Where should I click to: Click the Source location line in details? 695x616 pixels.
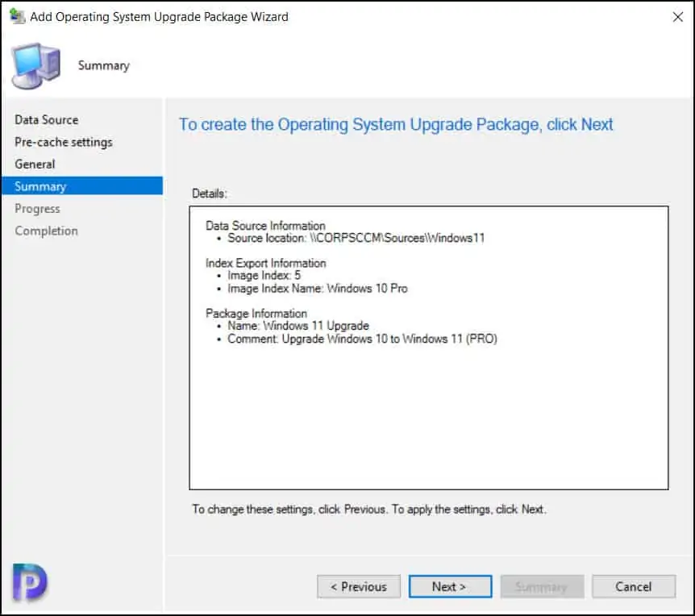click(356, 238)
